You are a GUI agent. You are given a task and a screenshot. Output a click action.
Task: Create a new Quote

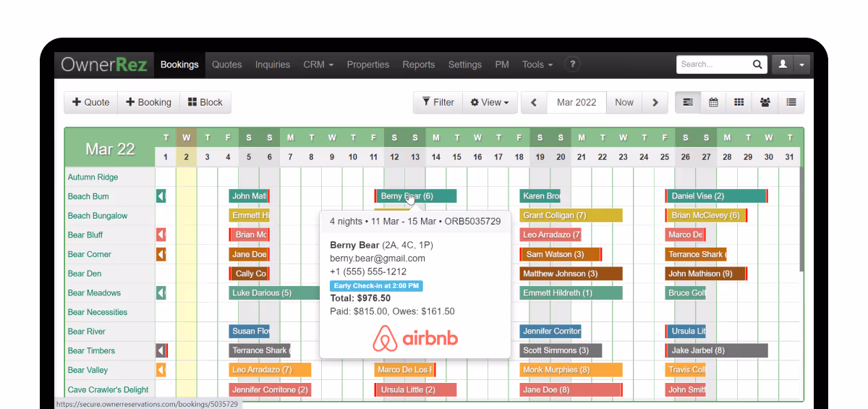tap(91, 102)
